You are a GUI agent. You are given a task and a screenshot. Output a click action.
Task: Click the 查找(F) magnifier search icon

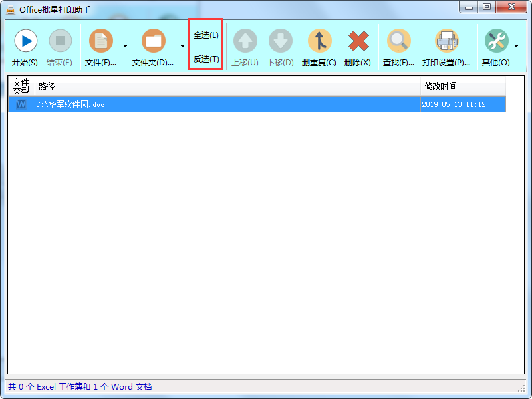click(x=398, y=41)
